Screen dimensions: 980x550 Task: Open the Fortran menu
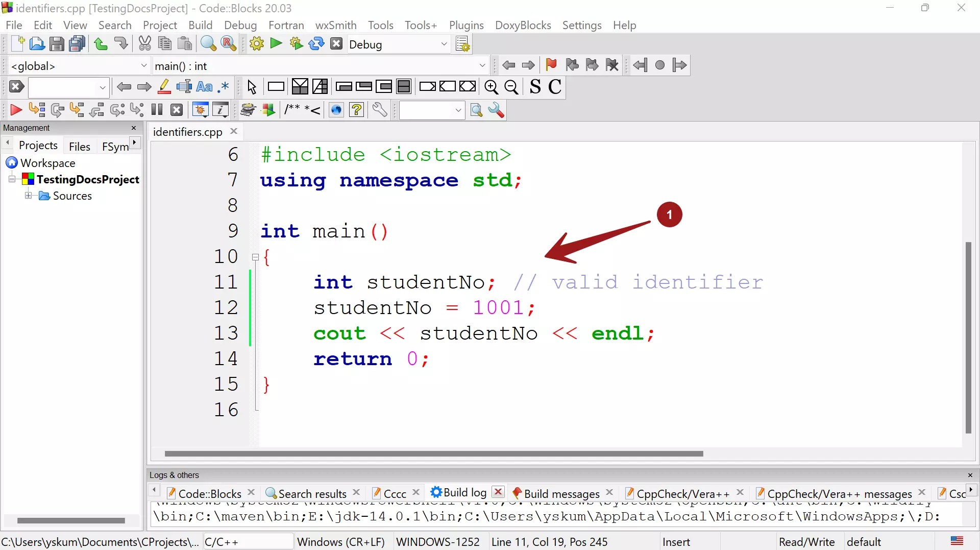pyautogui.click(x=286, y=25)
